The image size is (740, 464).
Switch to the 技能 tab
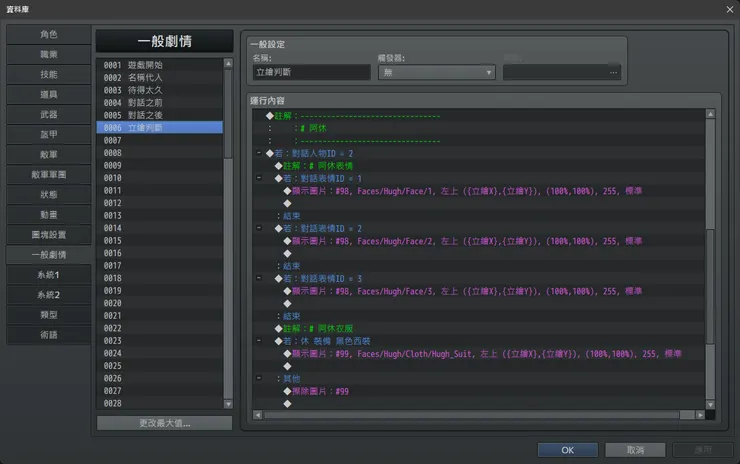(49, 75)
